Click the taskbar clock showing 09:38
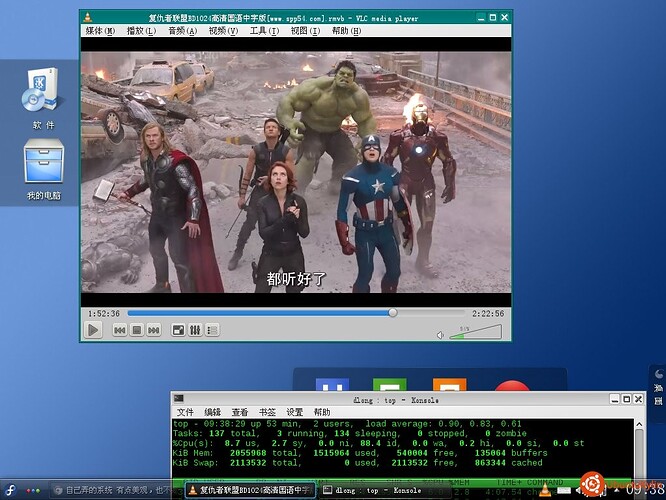Image resolution: width=666 pixels, height=500 pixels. (x=646, y=491)
